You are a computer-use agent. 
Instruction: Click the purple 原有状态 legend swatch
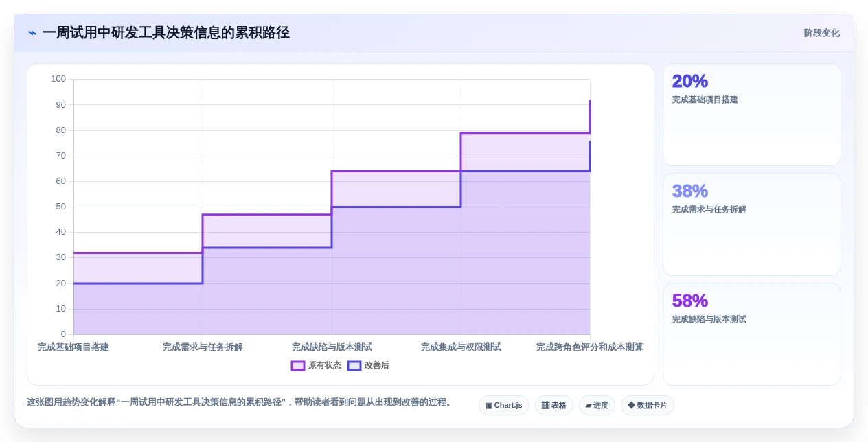pos(298,366)
